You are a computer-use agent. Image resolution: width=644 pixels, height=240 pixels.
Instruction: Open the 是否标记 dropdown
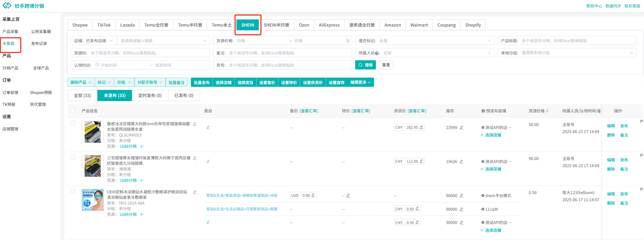tap(425, 41)
